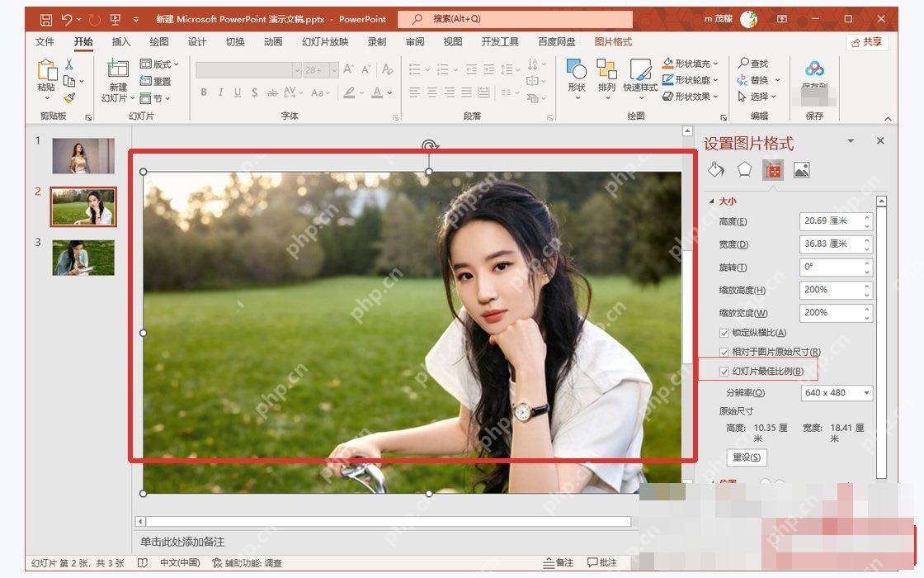
Task: Switch to the Animations tab
Action: click(273, 42)
